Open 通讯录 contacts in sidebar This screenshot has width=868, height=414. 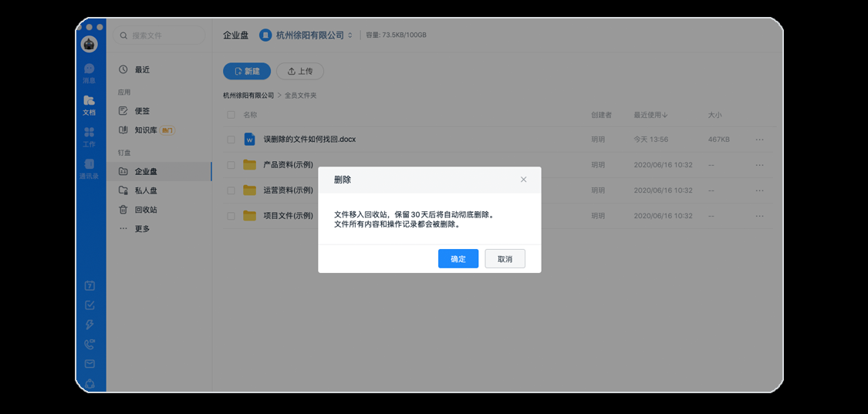click(90, 168)
